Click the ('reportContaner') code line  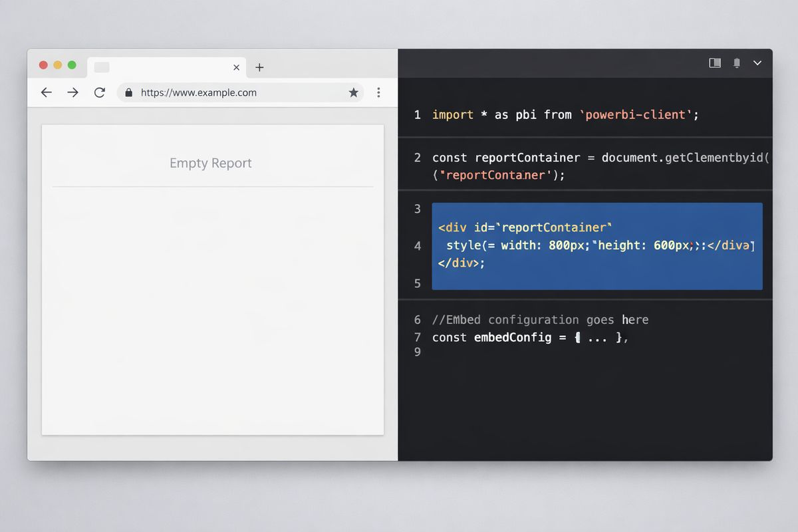click(x=498, y=175)
